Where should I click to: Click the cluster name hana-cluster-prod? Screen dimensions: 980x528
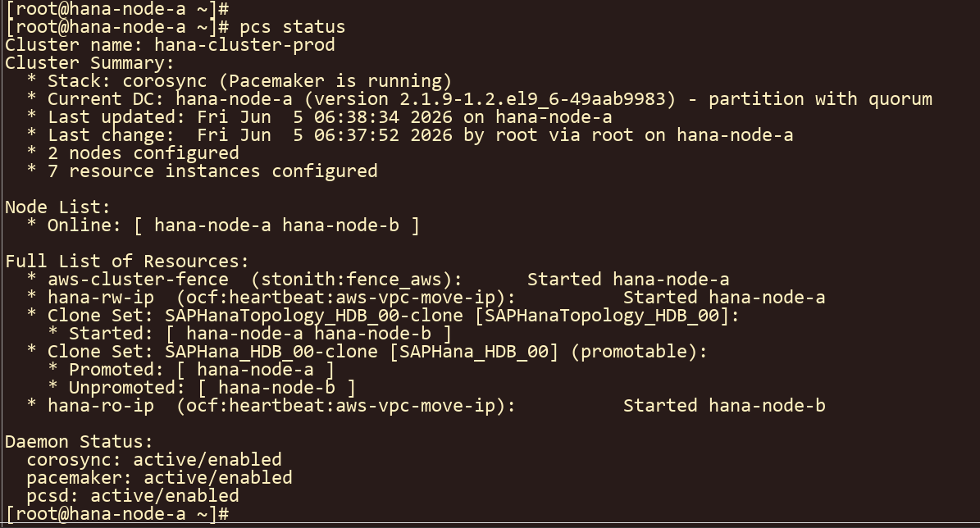click(x=244, y=45)
